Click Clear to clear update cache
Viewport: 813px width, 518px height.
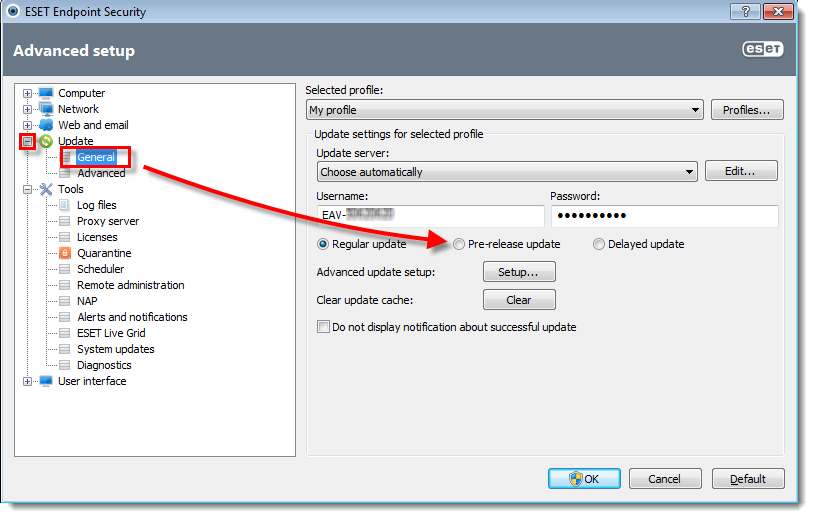pyautogui.click(x=519, y=300)
